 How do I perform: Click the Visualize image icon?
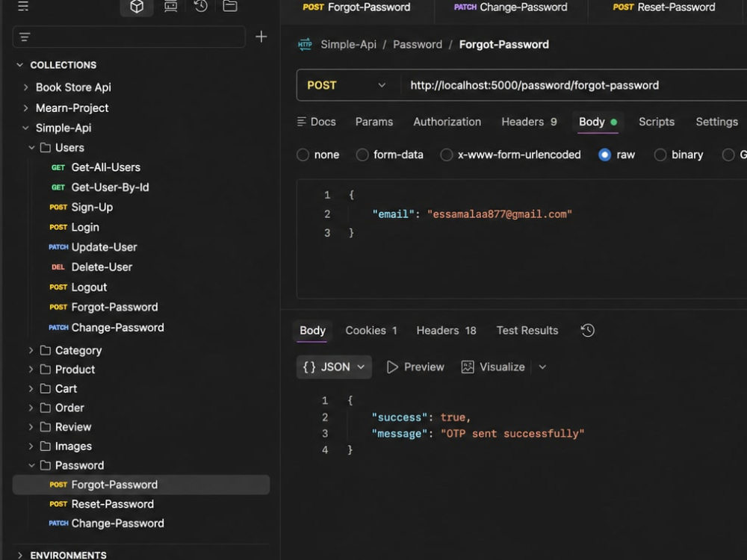click(x=468, y=367)
